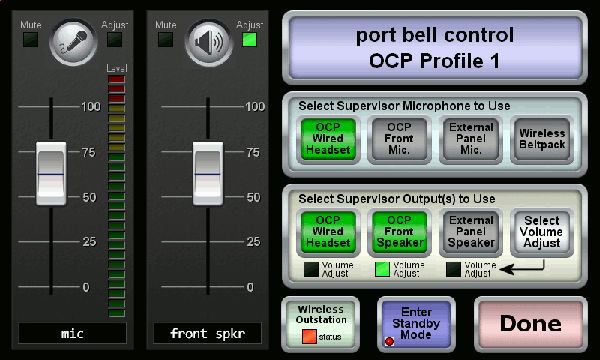
Task: Click the front spkr fader handle
Action: [x=208, y=174]
